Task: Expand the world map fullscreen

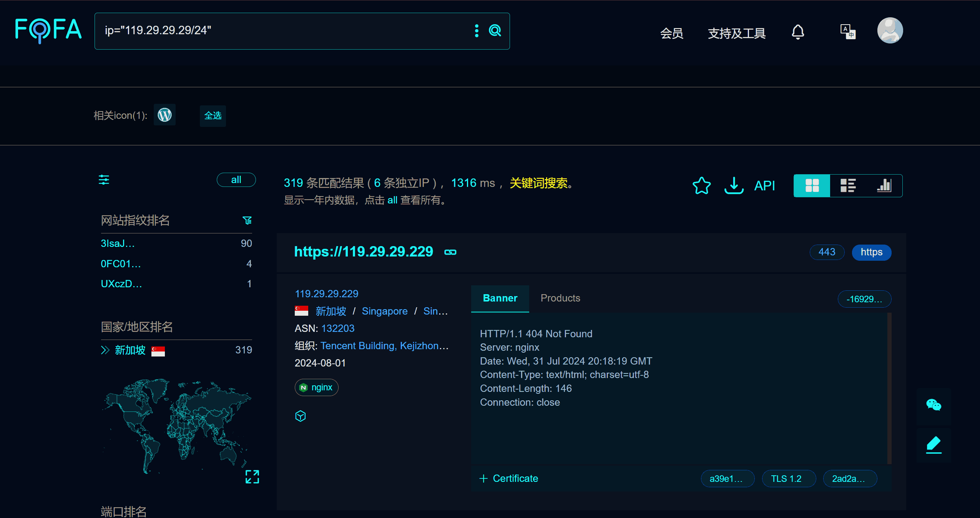Action: [x=252, y=476]
